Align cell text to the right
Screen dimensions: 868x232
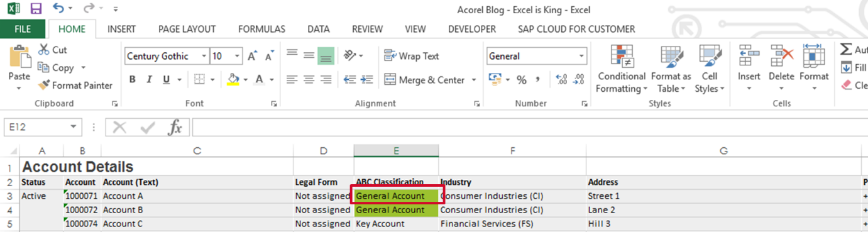coord(326,79)
